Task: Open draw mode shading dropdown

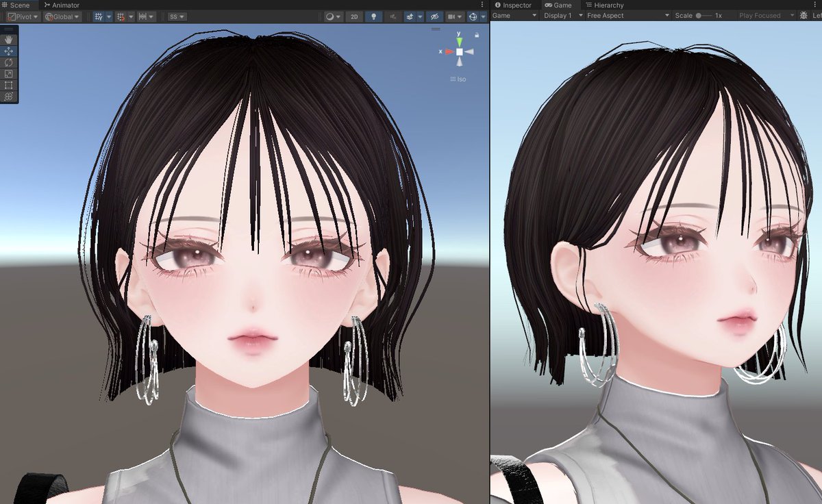Action: point(333,16)
